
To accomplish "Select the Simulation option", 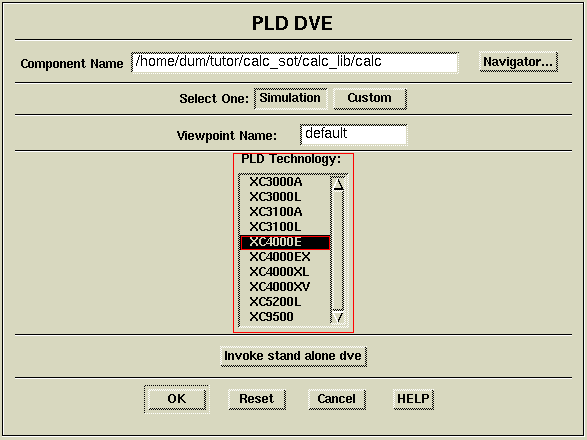I will pyautogui.click(x=291, y=98).
